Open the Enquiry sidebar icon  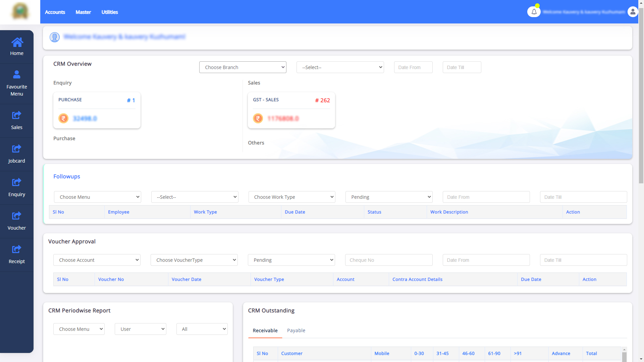coord(17,182)
